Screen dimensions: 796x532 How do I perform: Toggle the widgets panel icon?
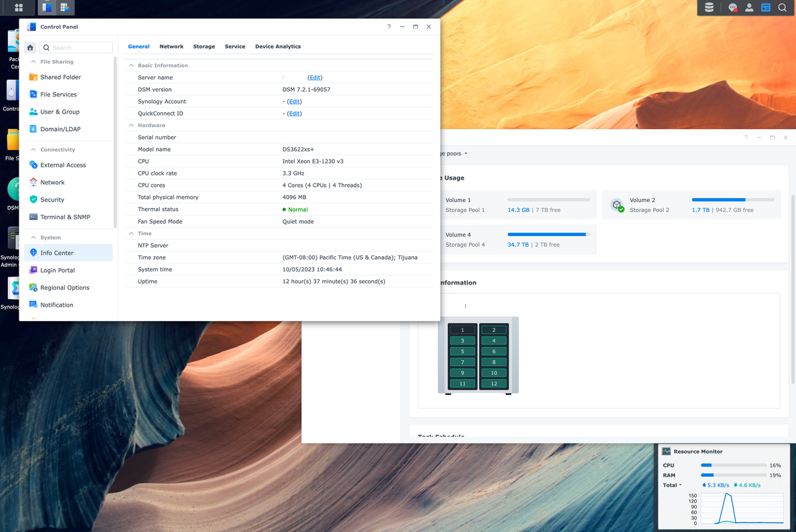point(765,7)
